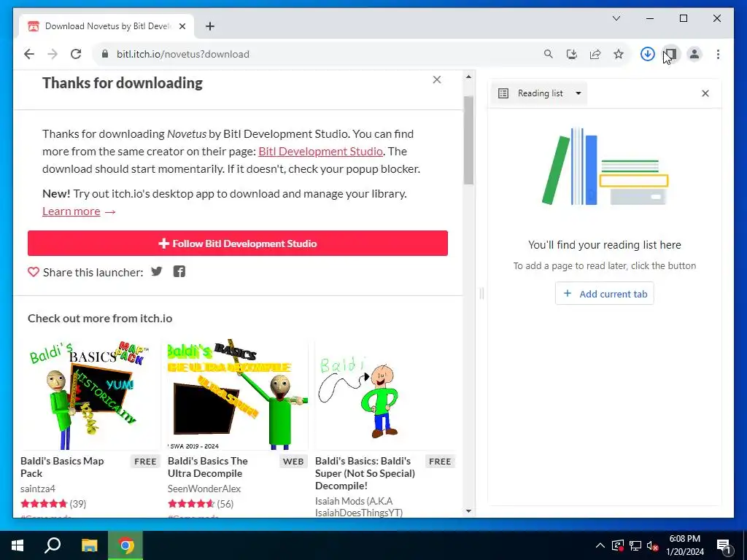747x560 pixels.
Task: Click the muted volume tray icon
Action: coord(653,545)
